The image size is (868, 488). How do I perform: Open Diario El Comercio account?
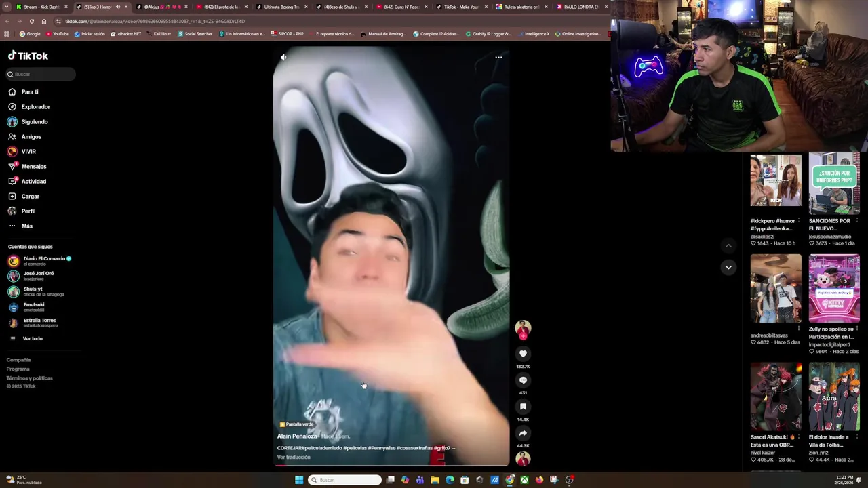click(39, 260)
